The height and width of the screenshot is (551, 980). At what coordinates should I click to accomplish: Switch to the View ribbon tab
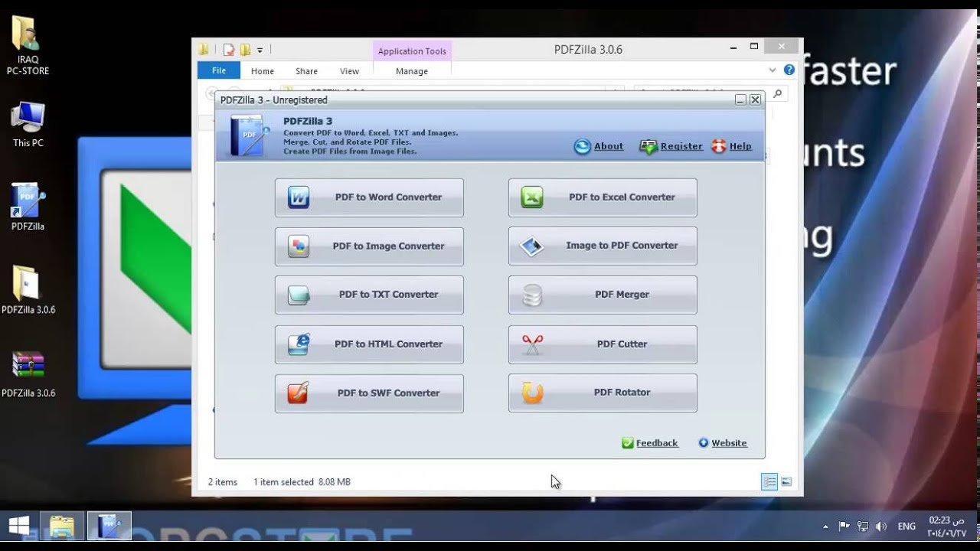click(349, 71)
